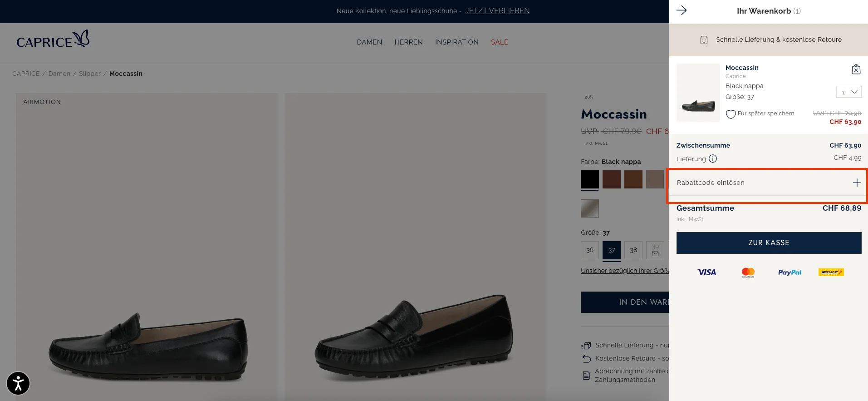Click the heart icon to save for later

tap(731, 114)
